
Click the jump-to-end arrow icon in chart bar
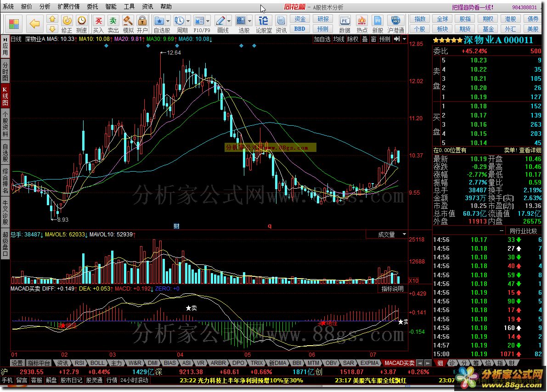coord(397,39)
